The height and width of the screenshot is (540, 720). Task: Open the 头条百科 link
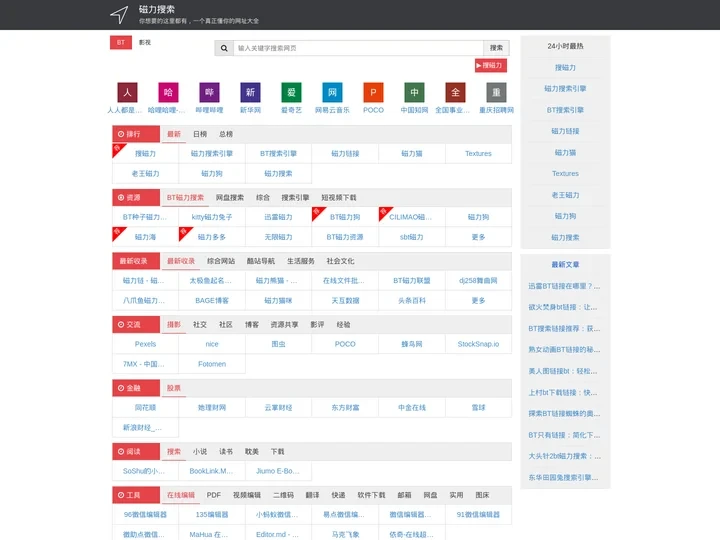[x=412, y=300]
